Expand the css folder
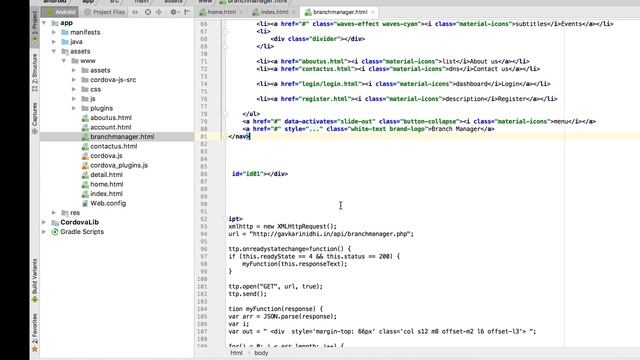The width and height of the screenshot is (640, 360). click(74, 89)
